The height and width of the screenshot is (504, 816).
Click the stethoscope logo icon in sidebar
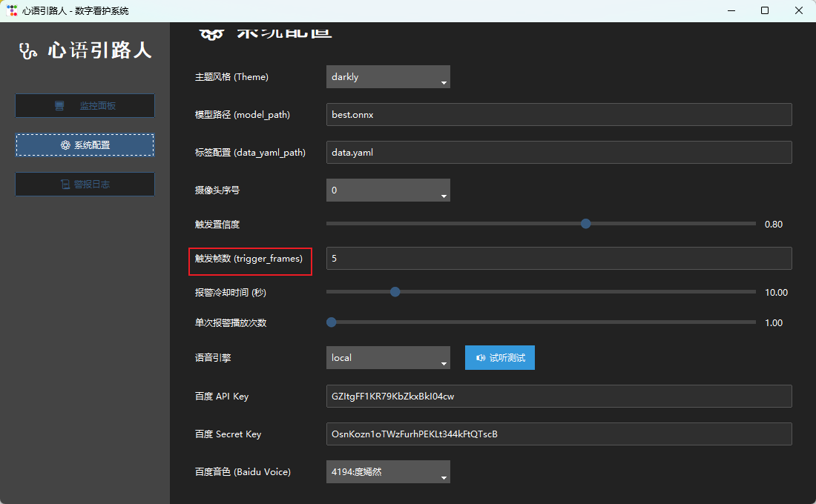(x=29, y=50)
